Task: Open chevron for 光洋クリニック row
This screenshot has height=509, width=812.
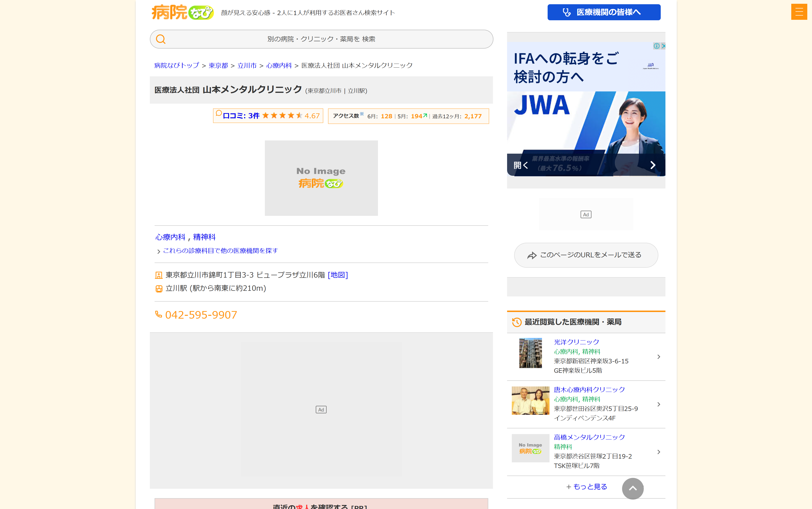Action: 659,357
